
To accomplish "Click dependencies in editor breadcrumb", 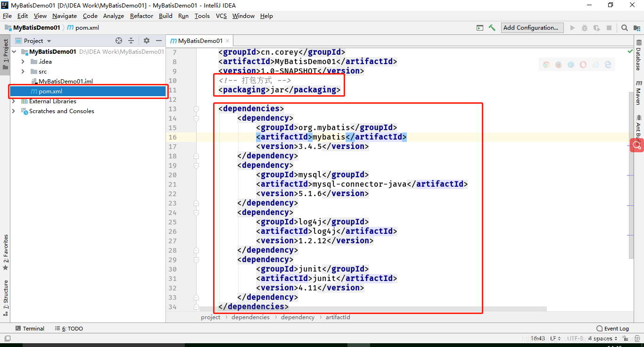I will (250, 317).
